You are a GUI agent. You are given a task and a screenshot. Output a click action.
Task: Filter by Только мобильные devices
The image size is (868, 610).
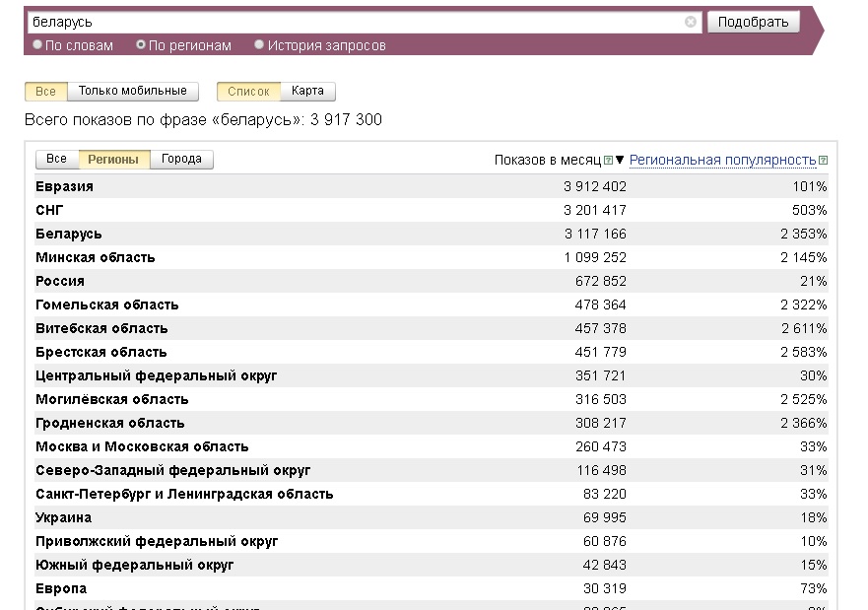[132, 91]
